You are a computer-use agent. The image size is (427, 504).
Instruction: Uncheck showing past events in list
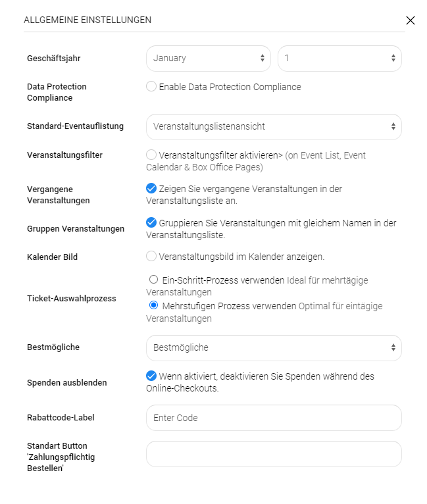click(x=151, y=188)
